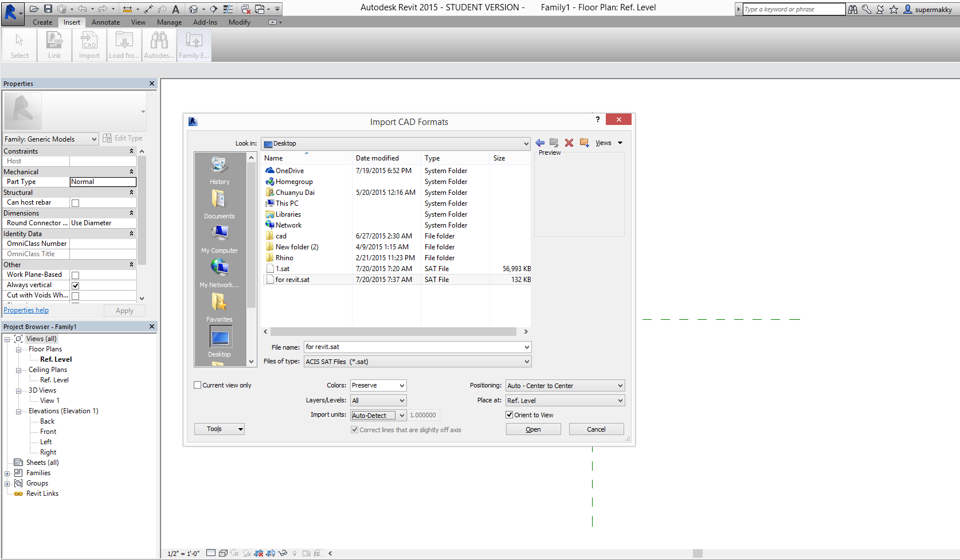The width and height of the screenshot is (960, 560).
Task: Open the Place at Ref. Level dropdown
Action: pos(565,401)
